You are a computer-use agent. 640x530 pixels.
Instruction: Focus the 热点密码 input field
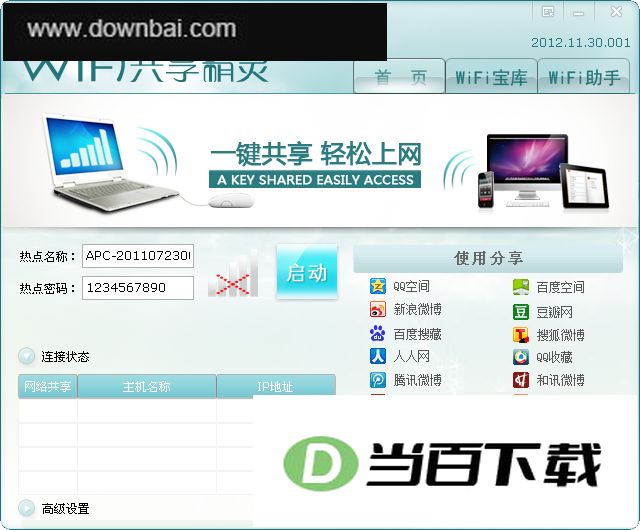[x=138, y=288]
